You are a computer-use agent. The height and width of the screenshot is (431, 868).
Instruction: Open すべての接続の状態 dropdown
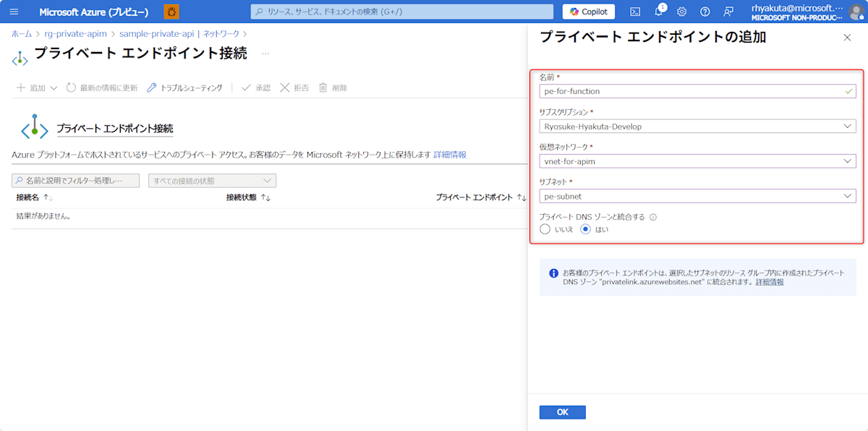click(x=212, y=181)
